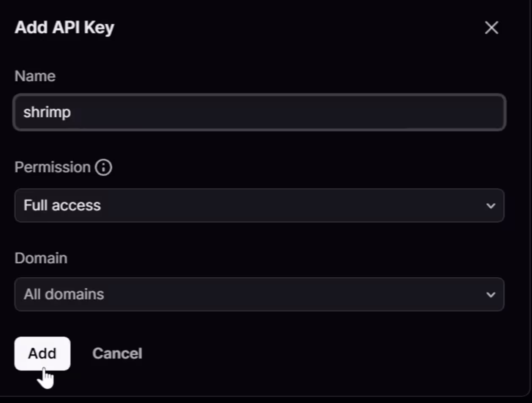This screenshot has width=532, height=403.
Task: Click the chevron arrow in Permission dropdown
Action: coord(490,206)
